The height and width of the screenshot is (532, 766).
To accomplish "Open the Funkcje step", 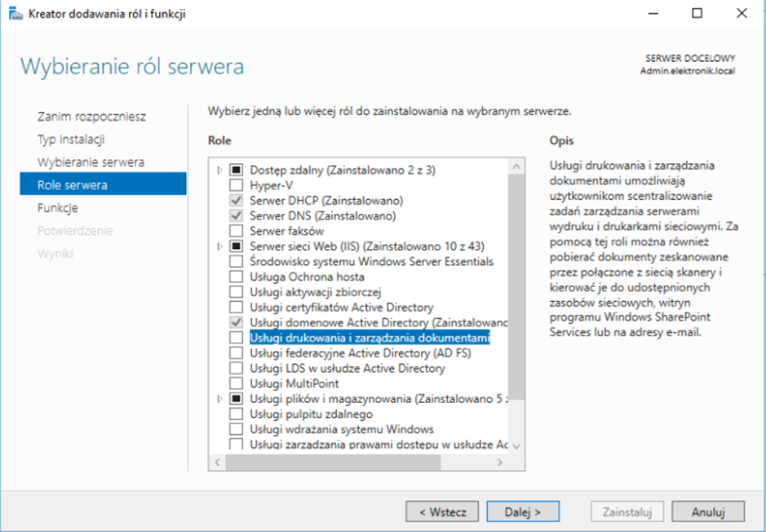I will [x=58, y=208].
